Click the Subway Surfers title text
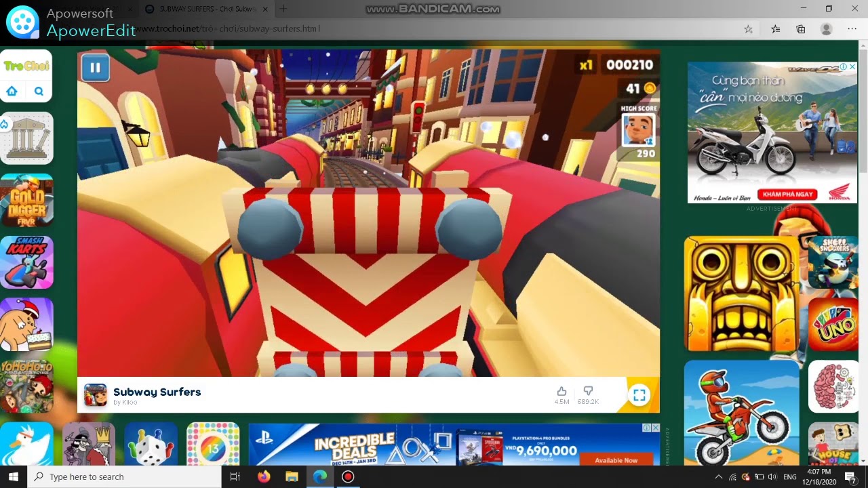Viewport: 868px width, 488px height. [x=157, y=392]
